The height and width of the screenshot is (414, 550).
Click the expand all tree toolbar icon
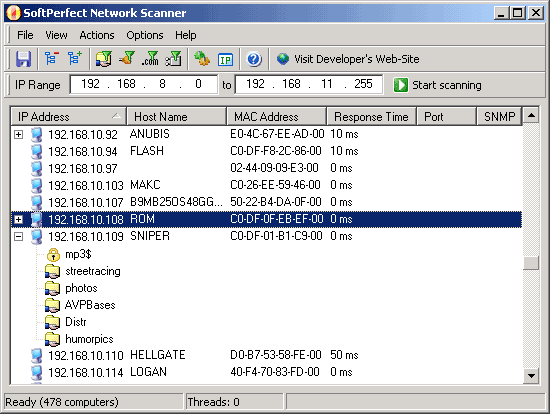pos(75,58)
